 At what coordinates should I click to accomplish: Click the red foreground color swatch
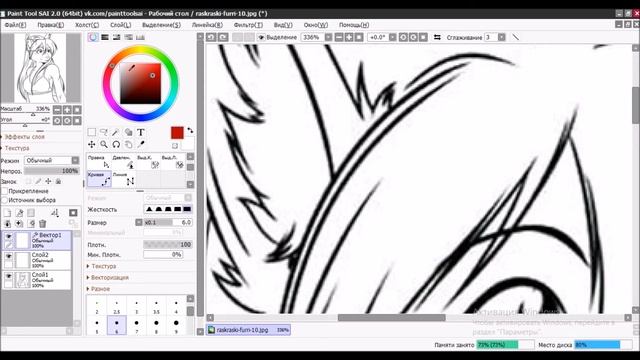177,133
